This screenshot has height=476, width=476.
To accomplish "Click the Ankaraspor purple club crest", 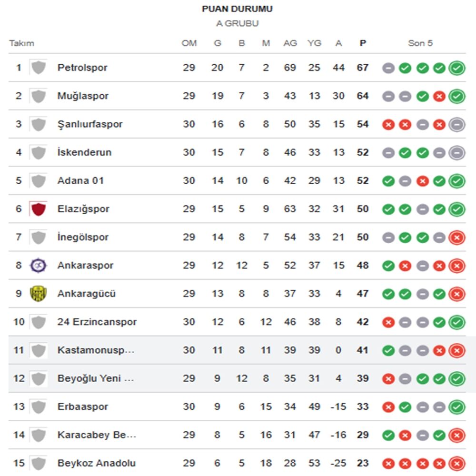I will pyautogui.click(x=38, y=265).
